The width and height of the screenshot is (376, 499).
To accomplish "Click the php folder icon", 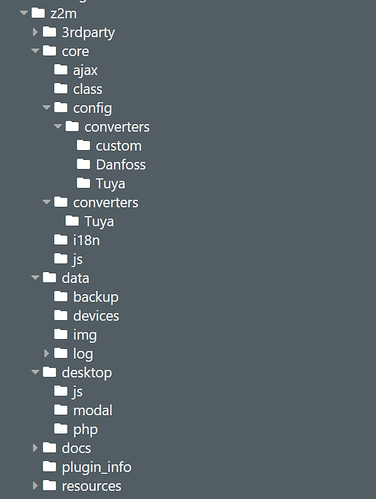I will point(61,428).
